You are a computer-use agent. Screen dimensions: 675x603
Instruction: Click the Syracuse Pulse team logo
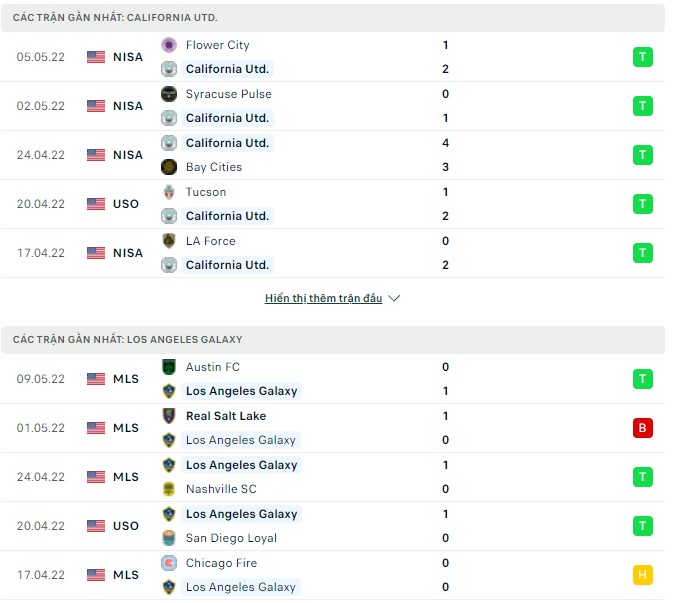(x=169, y=94)
